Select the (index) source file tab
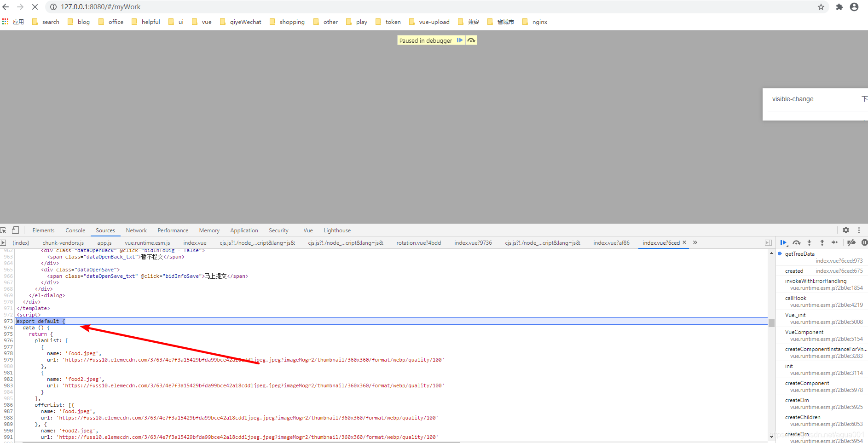The height and width of the screenshot is (443, 868). tap(21, 243)
